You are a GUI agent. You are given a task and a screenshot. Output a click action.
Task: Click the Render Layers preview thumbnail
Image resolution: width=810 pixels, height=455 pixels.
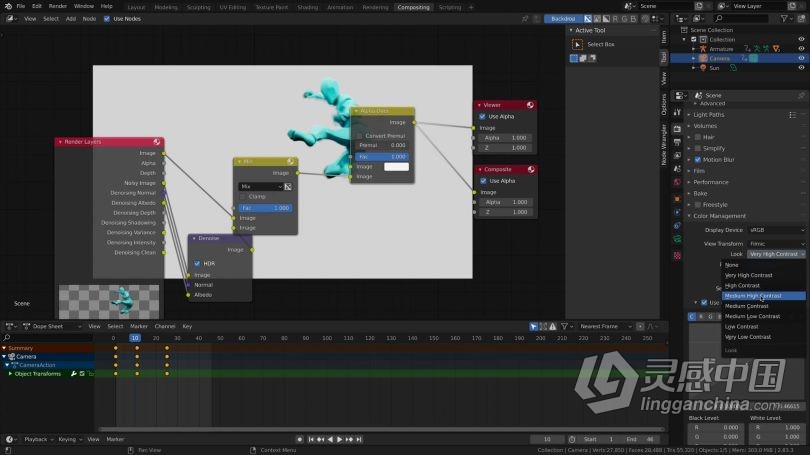coord(109,302)
